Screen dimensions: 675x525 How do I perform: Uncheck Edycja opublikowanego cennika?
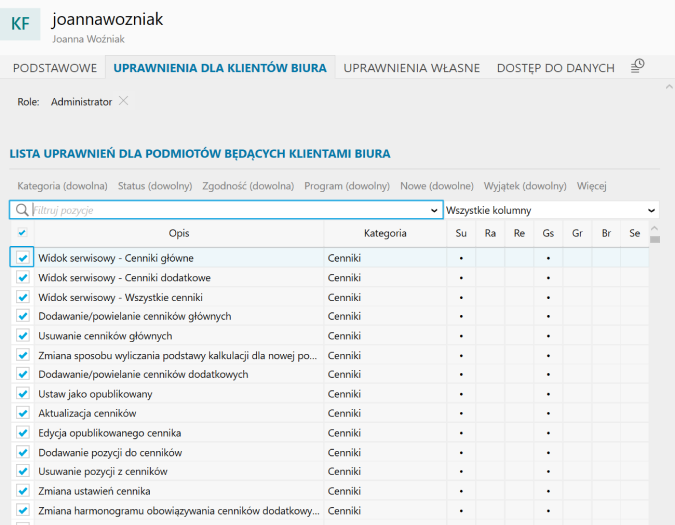(23, 433)
